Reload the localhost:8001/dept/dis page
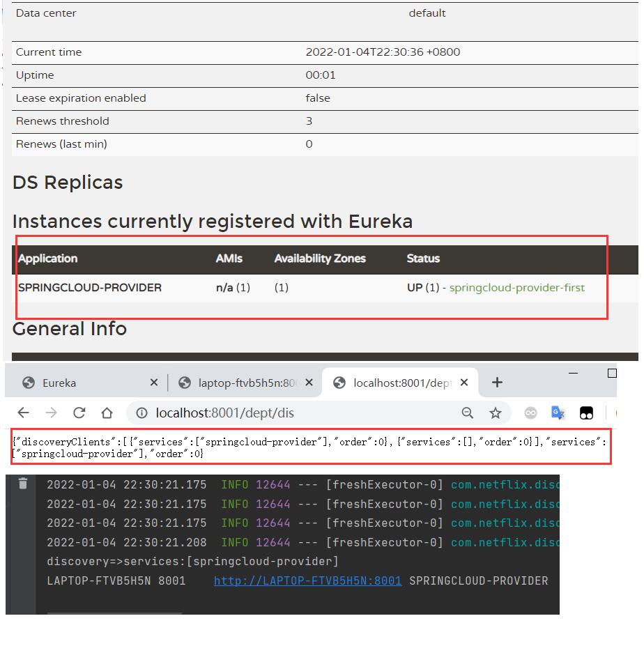The height and width of the screenshot is (669, 644). [x=79, y=413]
